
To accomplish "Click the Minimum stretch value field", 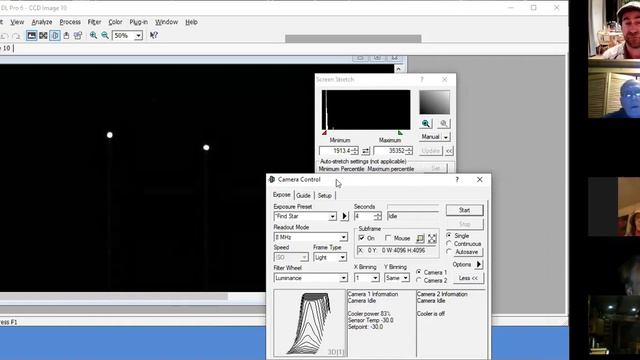I will click(335, 151).
